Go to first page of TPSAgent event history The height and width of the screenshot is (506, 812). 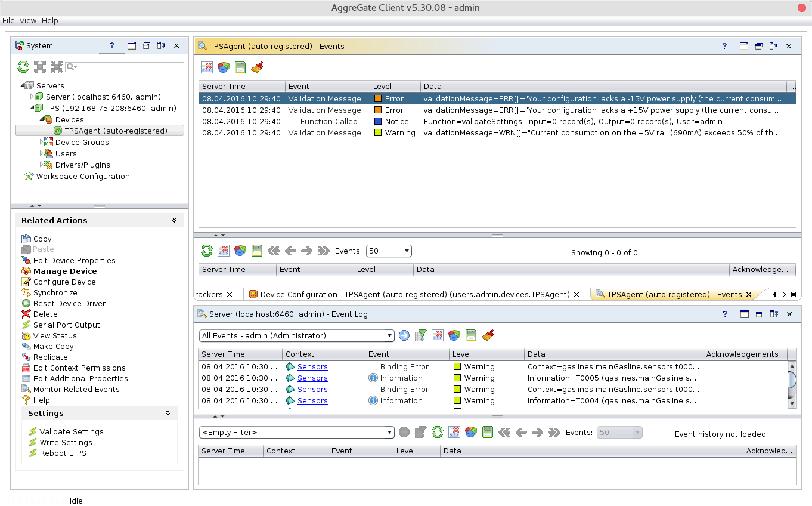(274, 251)
